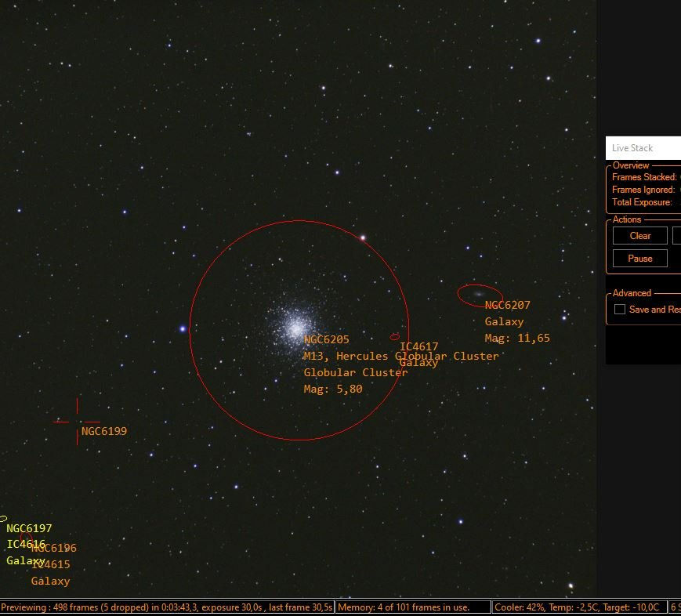Image resolution: width=681 pixels, height=616 pixels.
Task: Click the reddish star on M13's circle edge
Action: point(363,237)
